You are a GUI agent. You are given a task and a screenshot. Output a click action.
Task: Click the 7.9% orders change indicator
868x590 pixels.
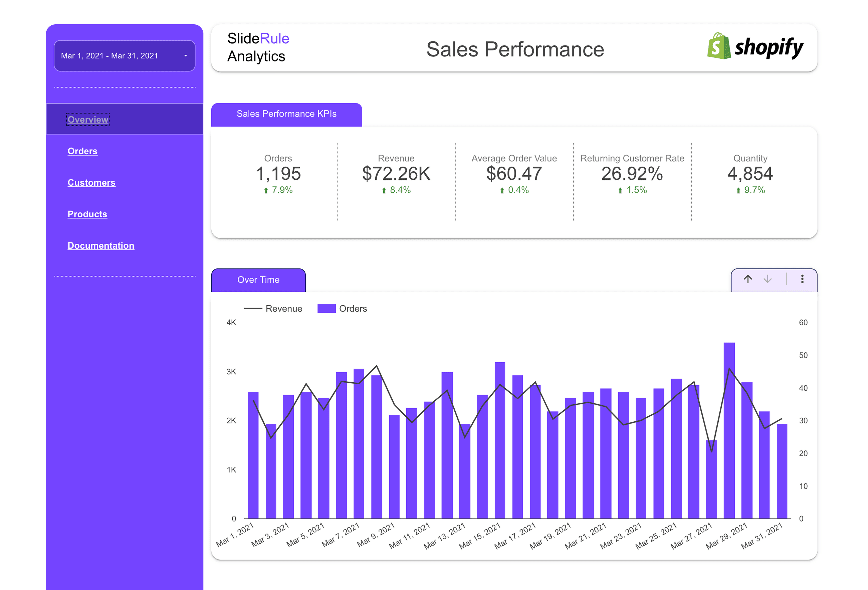[278, 190]
